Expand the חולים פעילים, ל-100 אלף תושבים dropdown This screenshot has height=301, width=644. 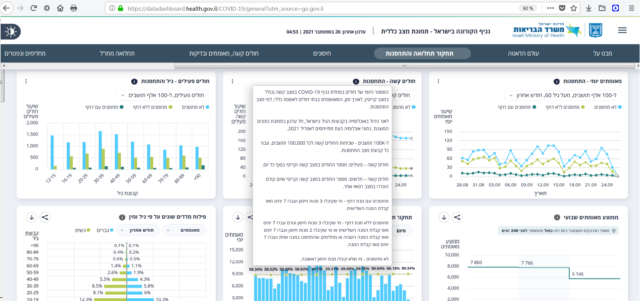point(162,95)
